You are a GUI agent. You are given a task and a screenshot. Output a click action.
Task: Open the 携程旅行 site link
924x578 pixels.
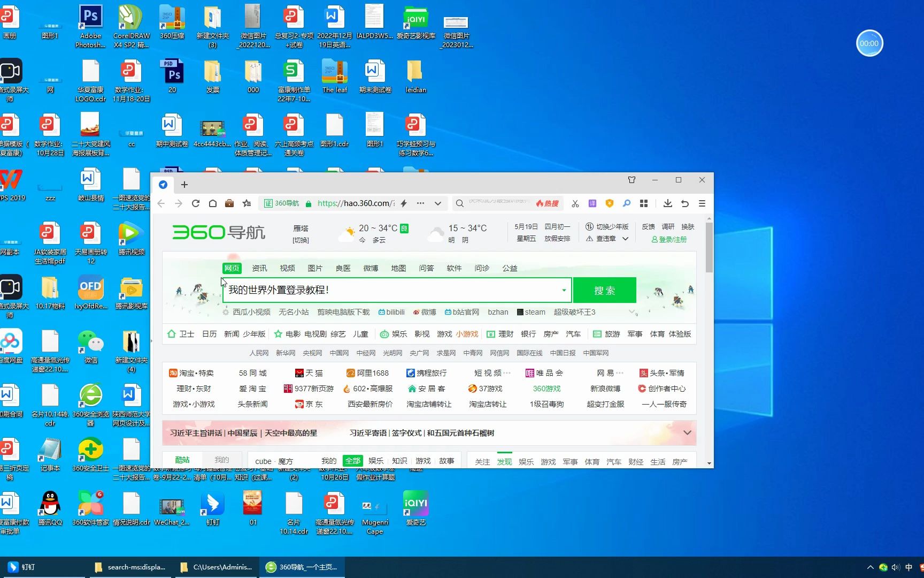(426, 373)
